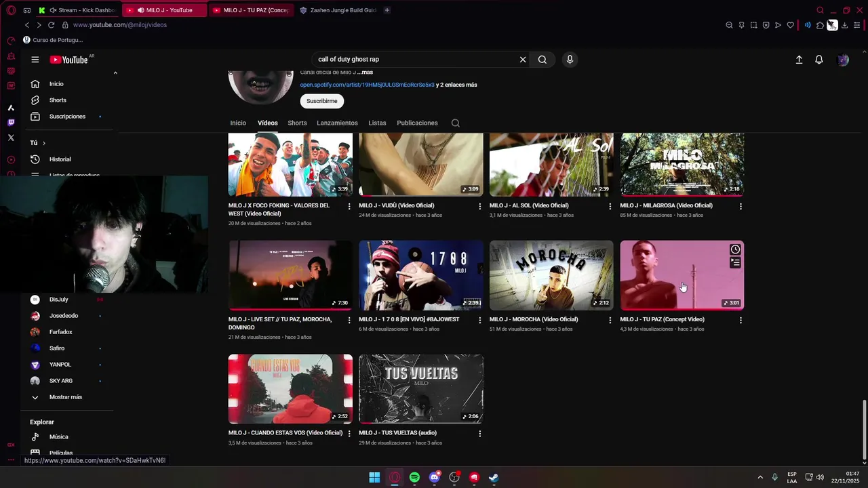Open the DisJuly subscription channel
Viewport: 868px width, 488px height.
coord(58,300)
